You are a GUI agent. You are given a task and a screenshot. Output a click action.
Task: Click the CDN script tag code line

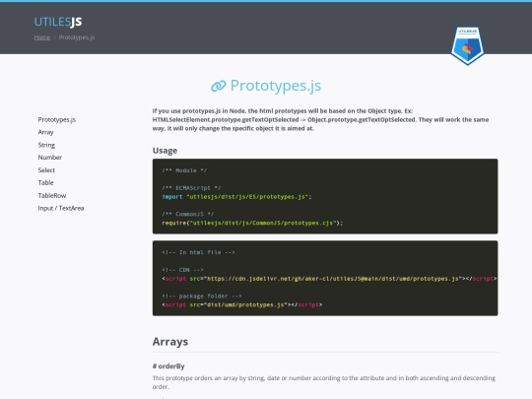pyautogui.click(x=329, y=279)
